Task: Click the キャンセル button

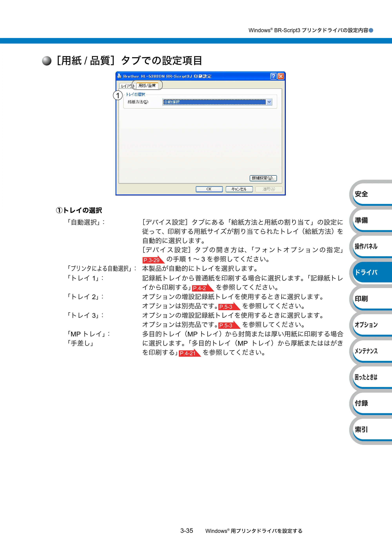Action: click(239, 189)
